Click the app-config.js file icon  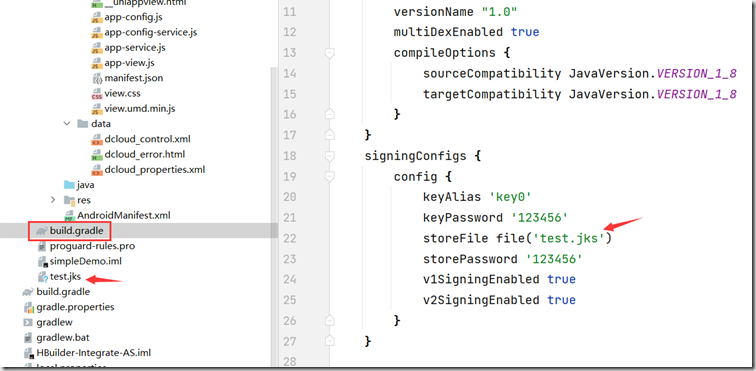[96, 18]
